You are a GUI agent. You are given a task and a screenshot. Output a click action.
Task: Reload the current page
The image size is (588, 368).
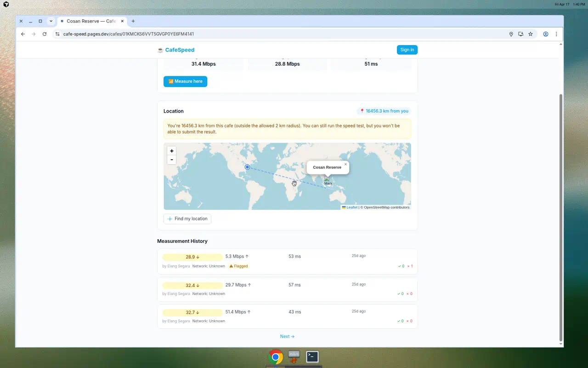pos(45,34)
